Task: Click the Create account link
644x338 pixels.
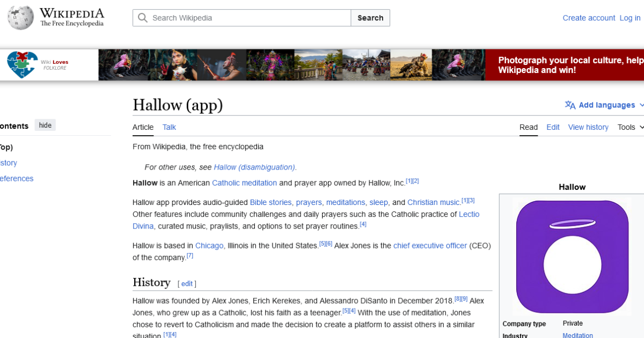Action: pos(589,18)
